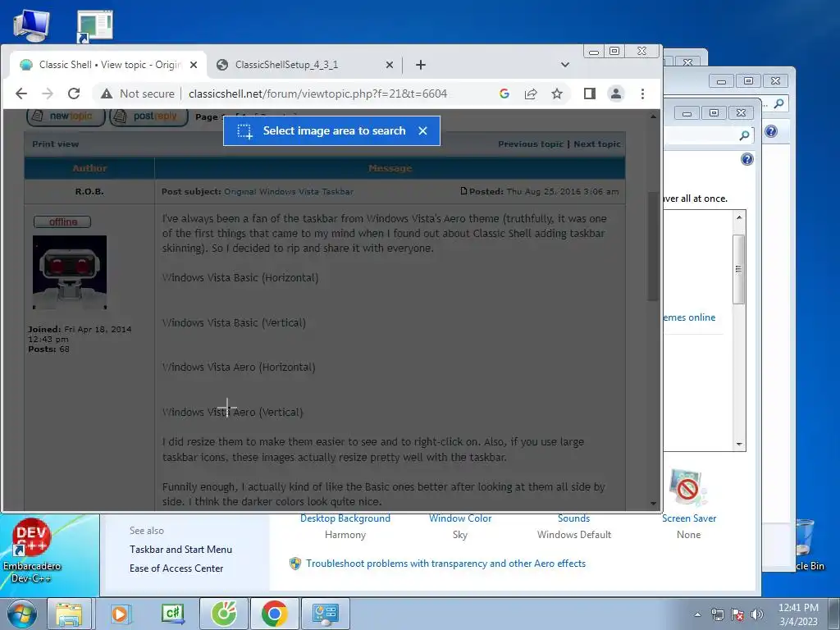This screenshot has width=840, height=630.
Task: Click the Not secure warning icon
Action: point(107,94)
